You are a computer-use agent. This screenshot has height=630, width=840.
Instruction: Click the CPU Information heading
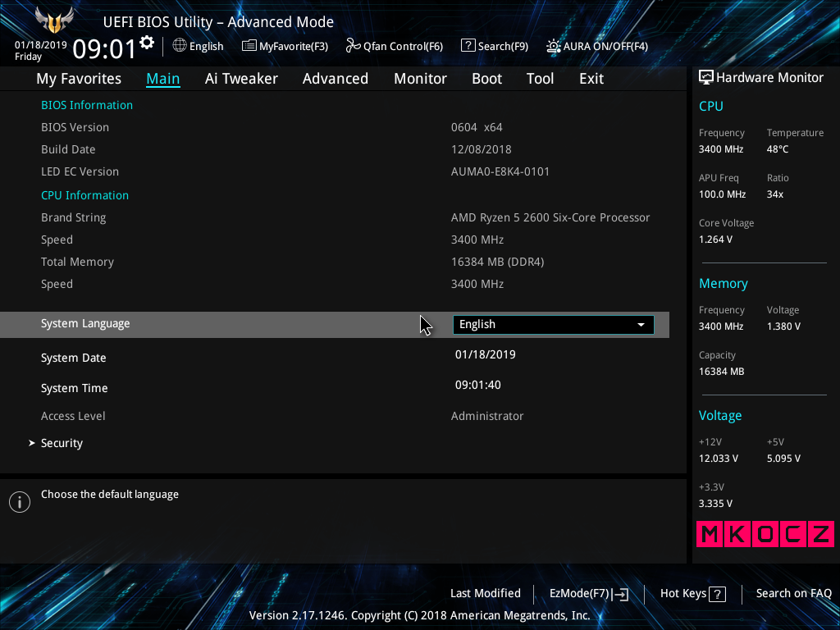pyautogui.click(x=84, y=195)
